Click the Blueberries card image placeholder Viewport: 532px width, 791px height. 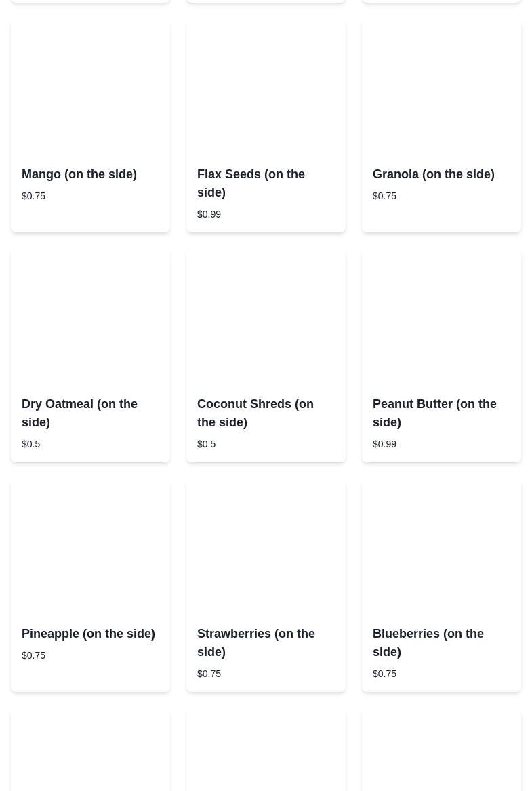(x=441, y=548)
